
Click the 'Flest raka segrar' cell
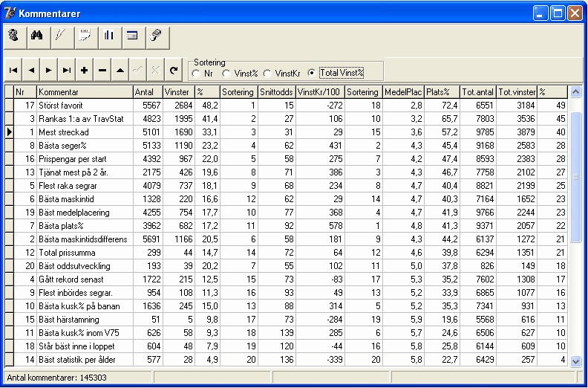[85, 186]
